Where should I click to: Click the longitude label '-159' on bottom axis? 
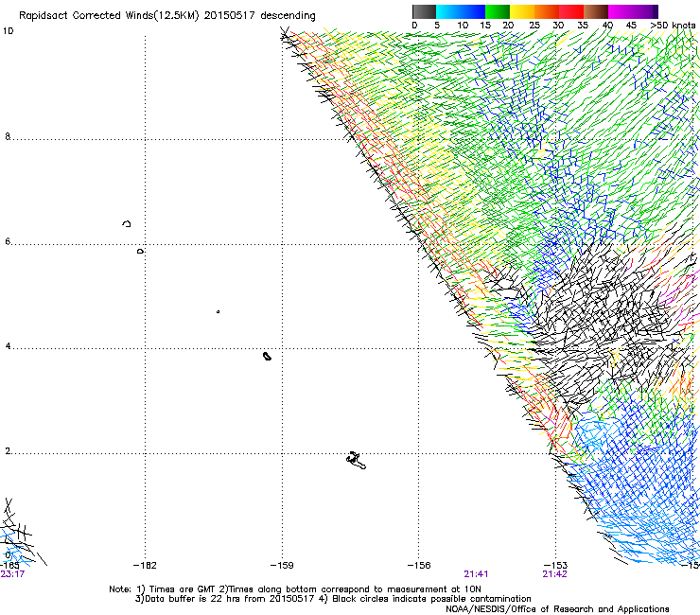[282, 566]
